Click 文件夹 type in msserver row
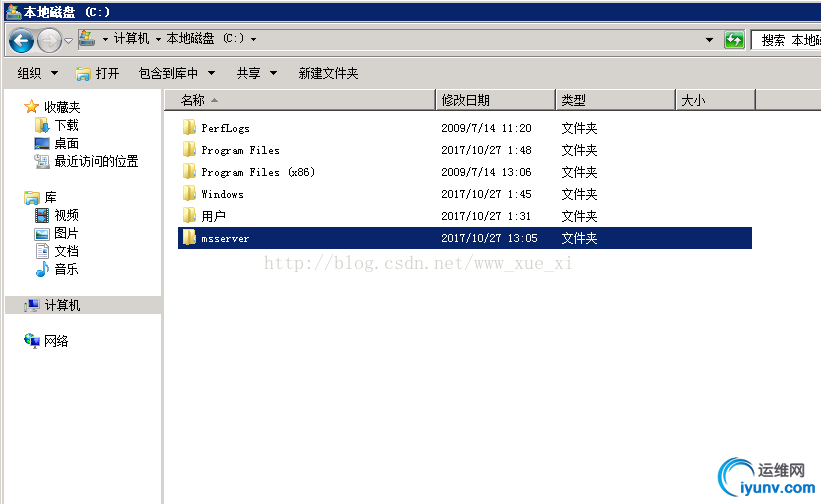This screenshot has width=821, height=504. [x=579, y=238]
